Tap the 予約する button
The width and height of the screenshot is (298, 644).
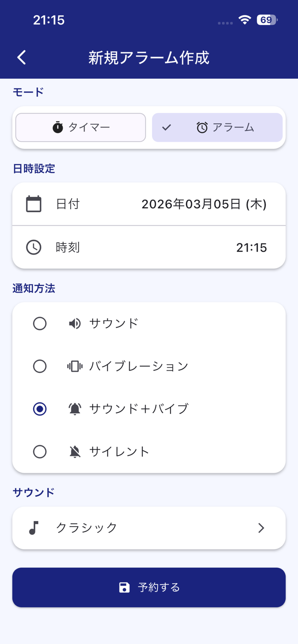point(149,587)
